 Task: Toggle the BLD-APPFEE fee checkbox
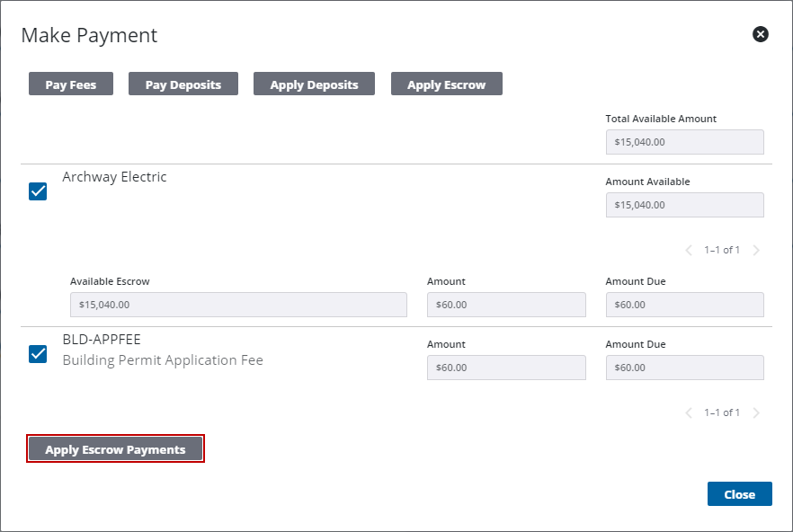point(38,353)
